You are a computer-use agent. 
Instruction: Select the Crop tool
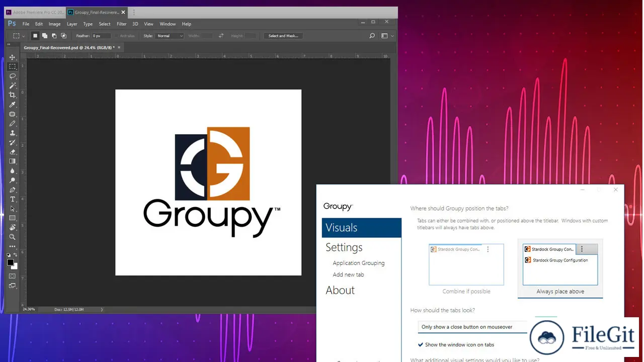[13, 95]
